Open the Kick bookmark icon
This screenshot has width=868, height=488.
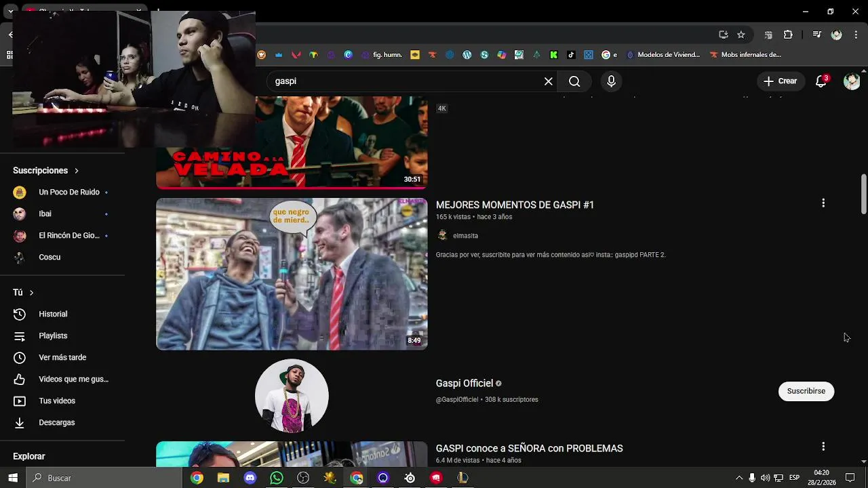pyautogui.click(x=554, y=55)
